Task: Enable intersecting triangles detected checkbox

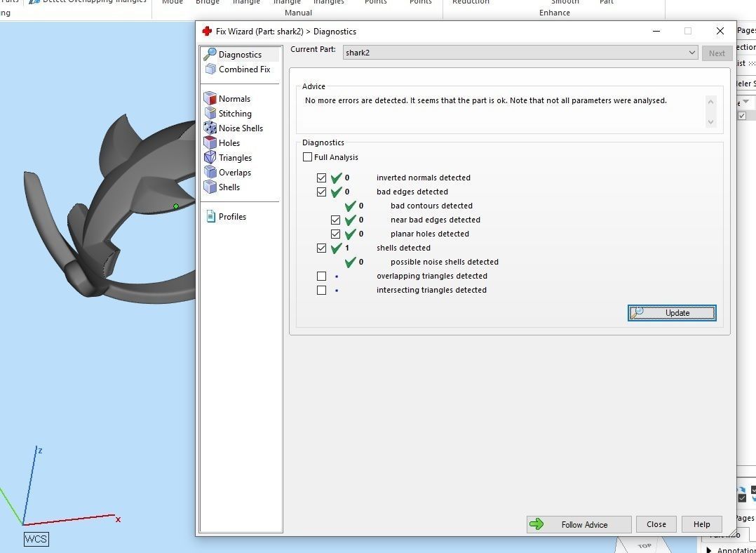Action: (322, 290)
